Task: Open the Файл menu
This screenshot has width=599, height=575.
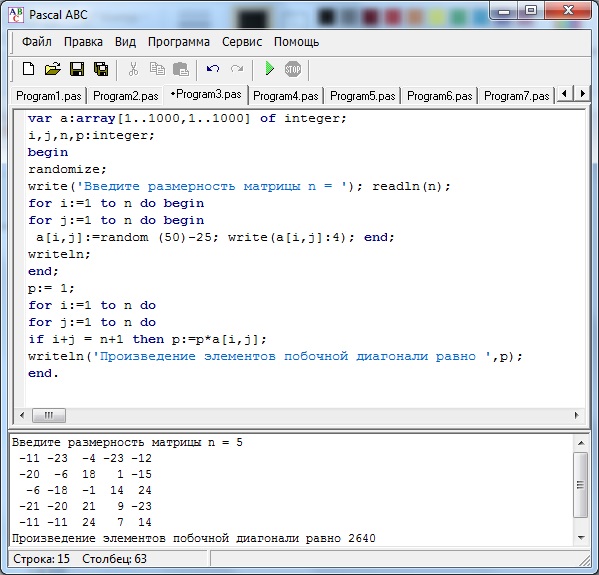Action: click(x=37, y=42)
